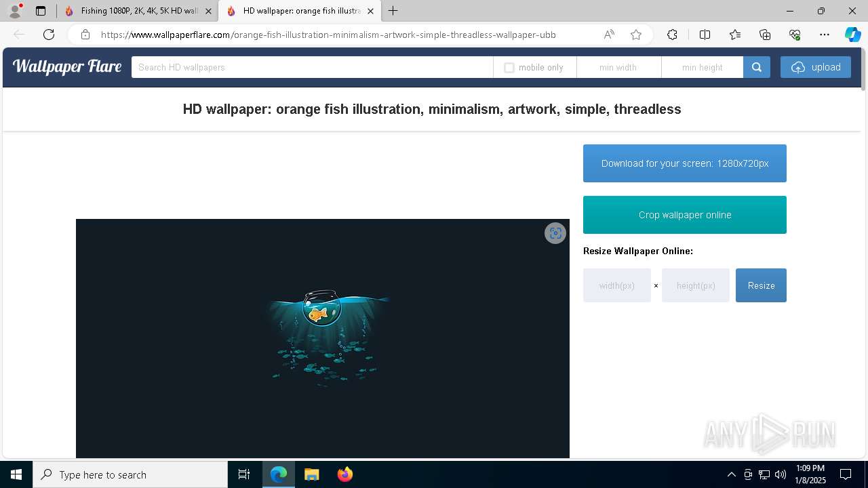Launch the Copilot sidebar icon
Screen dimensions: 868x488
click(x=852, y=35)
